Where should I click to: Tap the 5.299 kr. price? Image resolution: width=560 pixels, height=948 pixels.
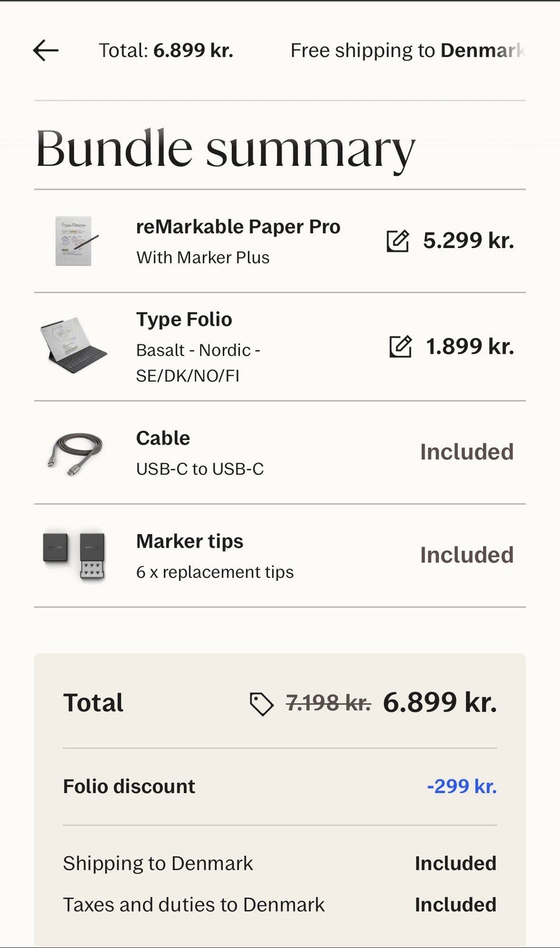(468, 241)
